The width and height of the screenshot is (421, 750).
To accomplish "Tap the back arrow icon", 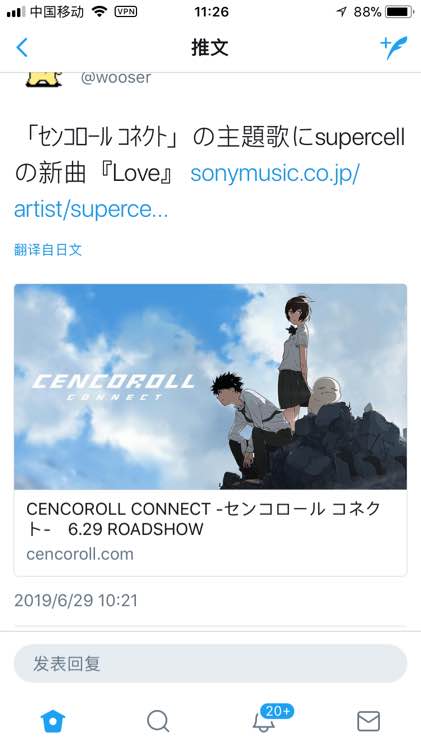I will tap(22, 48).
